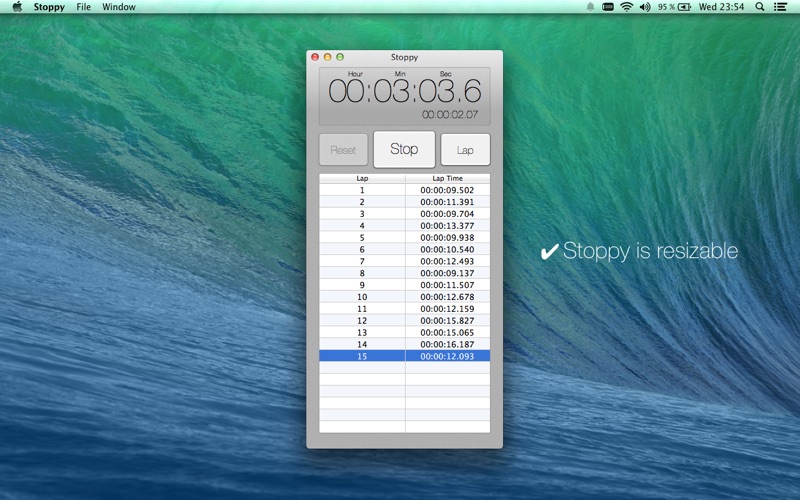Image resolution: width=800 pixels, height=500 pixels.
Task: Click the battery status icon
Action: [x=684, y=7]
